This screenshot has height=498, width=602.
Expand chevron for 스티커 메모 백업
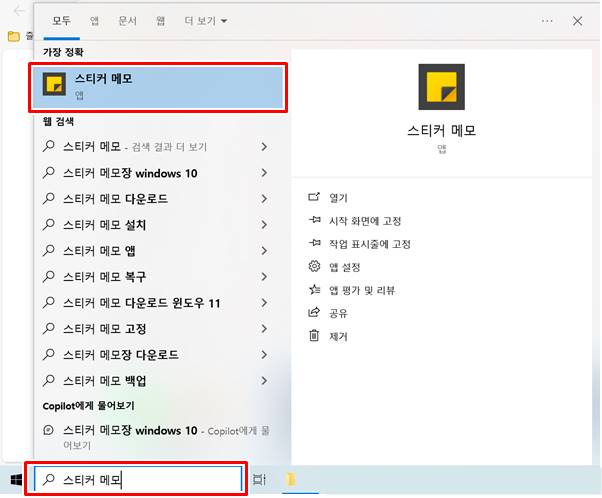264,381
